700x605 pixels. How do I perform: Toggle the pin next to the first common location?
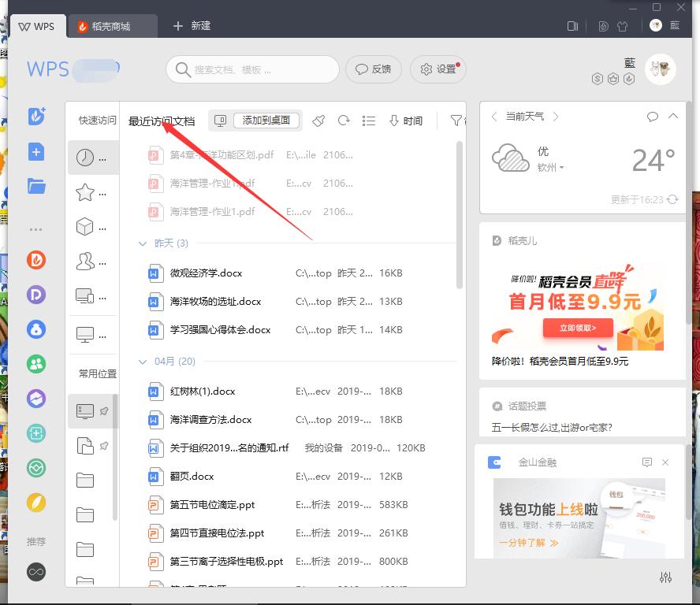tap(104, 411)
